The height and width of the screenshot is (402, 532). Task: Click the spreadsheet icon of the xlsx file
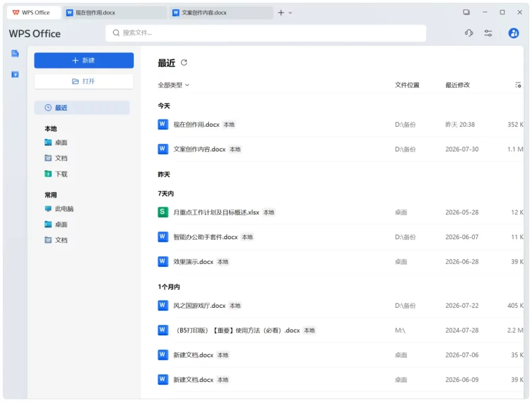(x=163, y=212)
